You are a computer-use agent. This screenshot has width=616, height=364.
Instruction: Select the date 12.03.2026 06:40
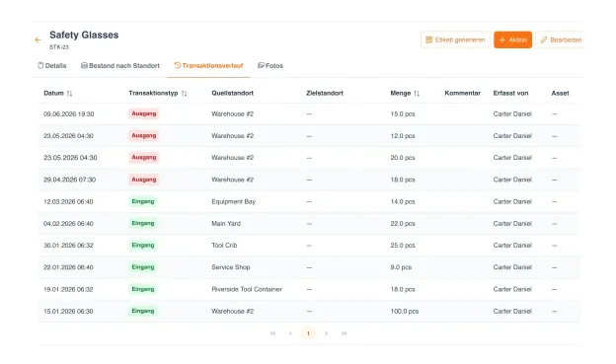tap(68, 201)
